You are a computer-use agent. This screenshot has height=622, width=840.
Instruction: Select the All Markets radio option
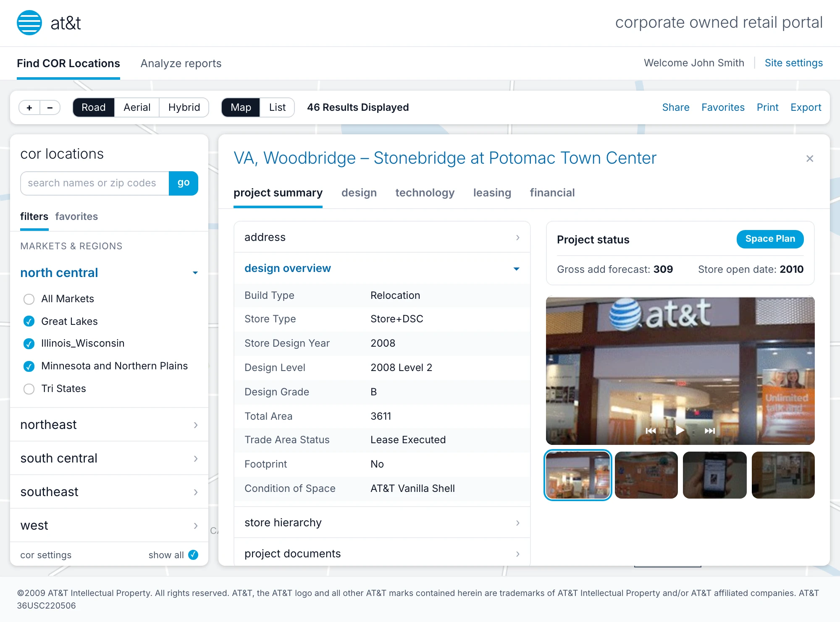tap(29, 299)
